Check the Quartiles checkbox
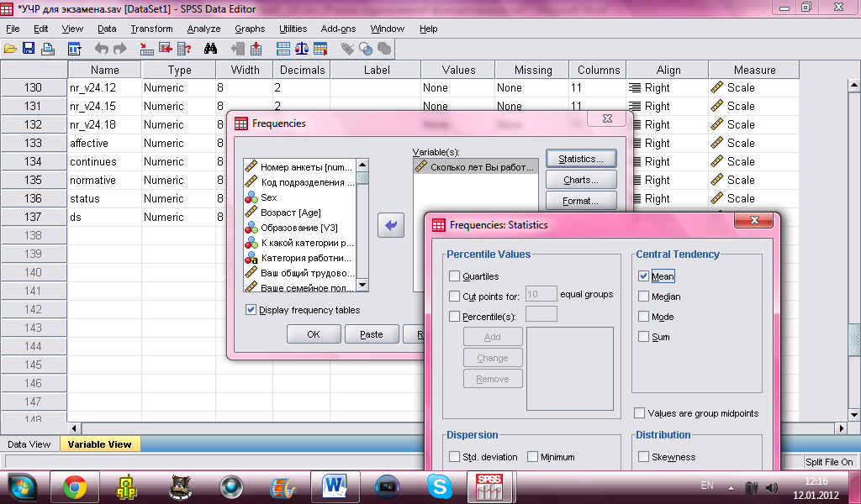 pyautogui.click(x=454, y=276)
